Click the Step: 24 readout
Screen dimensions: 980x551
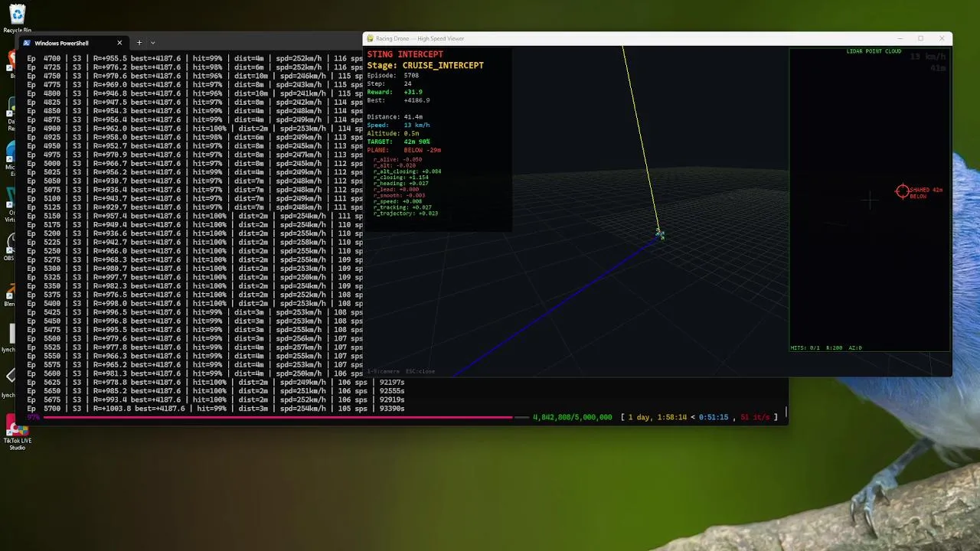click(x=389, y=83)
